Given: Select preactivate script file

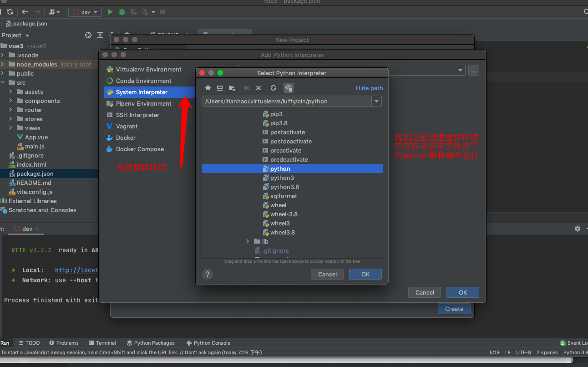Looking at the screenshot, I should pyautogui.click(x=286, y=150).
